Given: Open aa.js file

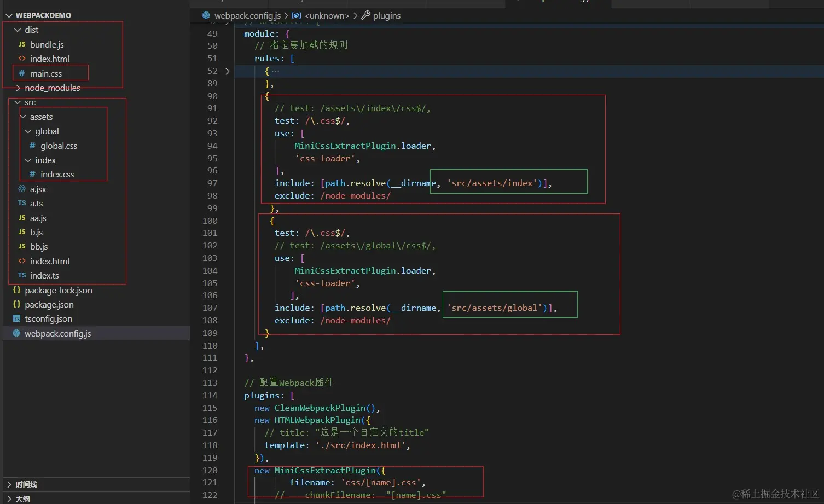Looking at the screenshot, I should (x=38, y=218).
